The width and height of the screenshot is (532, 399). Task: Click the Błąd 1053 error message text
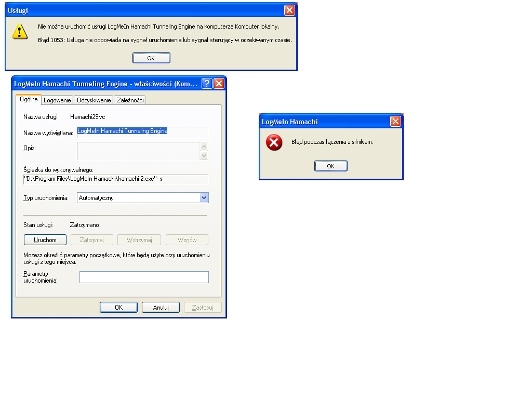[x=165, y=40]
